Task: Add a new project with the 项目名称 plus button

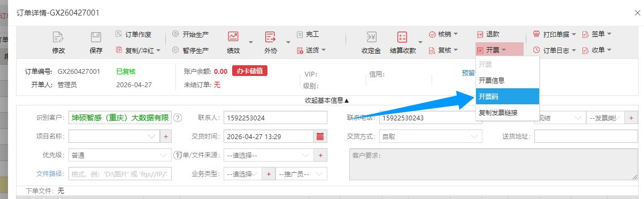Action: 165,136
